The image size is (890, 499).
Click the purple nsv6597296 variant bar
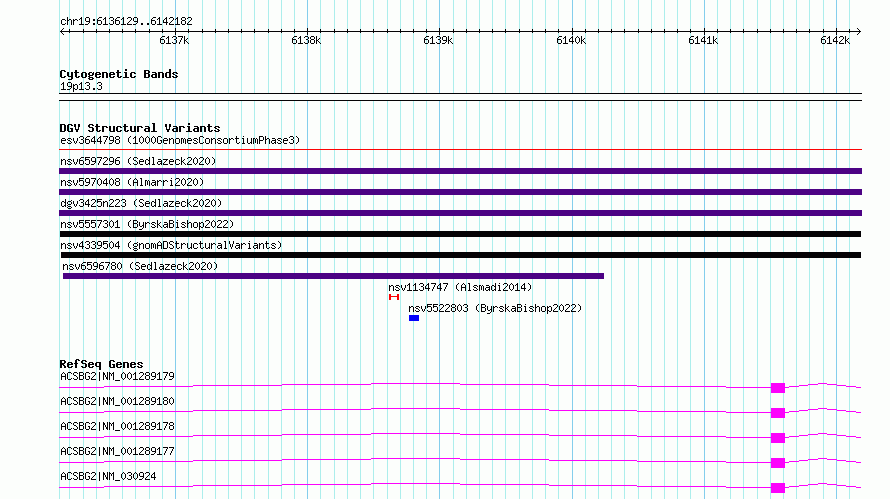pyautogui.click(x=460, y=171)
